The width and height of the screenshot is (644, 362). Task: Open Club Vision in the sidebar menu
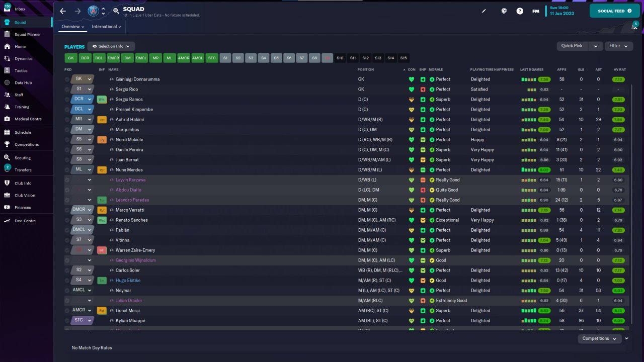[25, 196]
